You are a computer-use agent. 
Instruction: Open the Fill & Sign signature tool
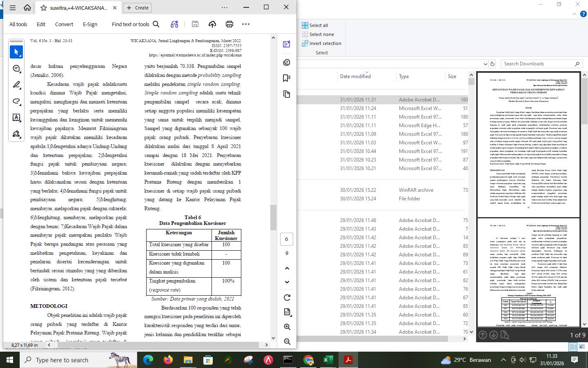tap(16, 134)
